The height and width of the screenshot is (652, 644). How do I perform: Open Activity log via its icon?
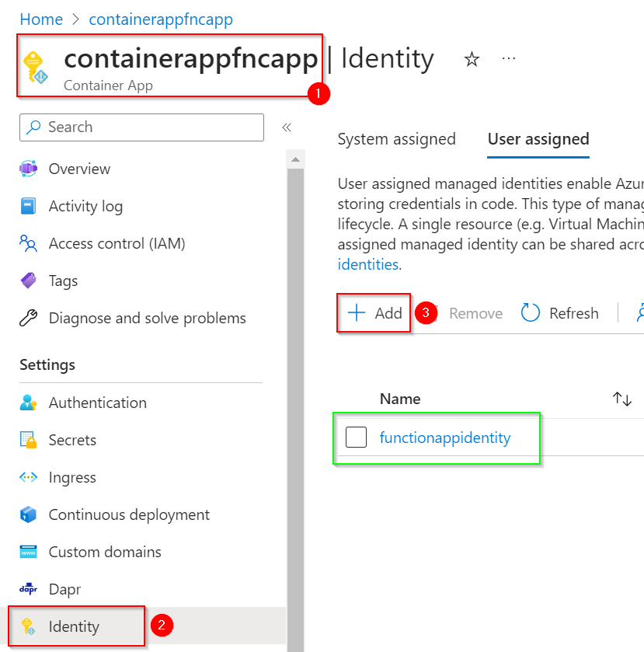coord(29,206)
